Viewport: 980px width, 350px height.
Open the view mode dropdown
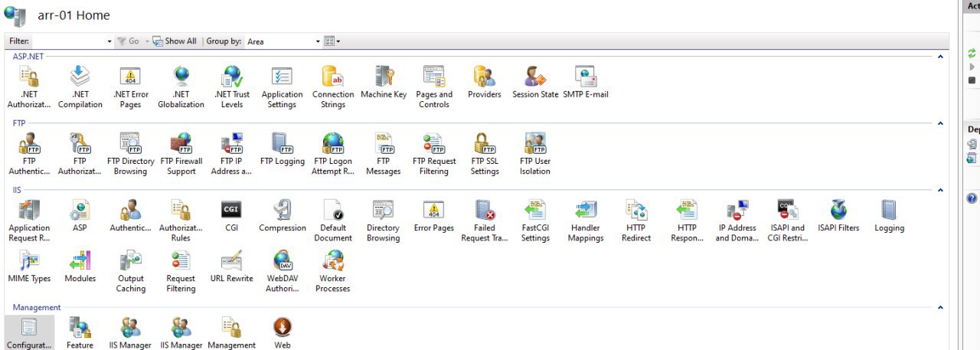[332, 41]
